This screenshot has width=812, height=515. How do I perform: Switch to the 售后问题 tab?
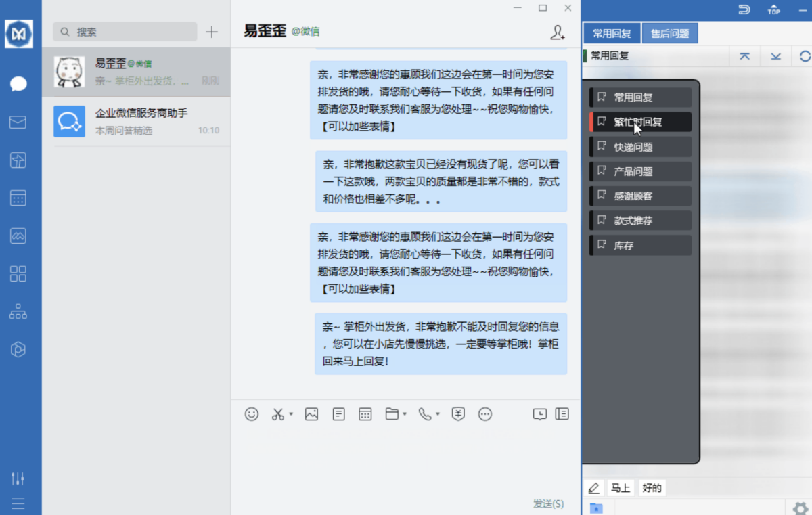coord(669,32)
